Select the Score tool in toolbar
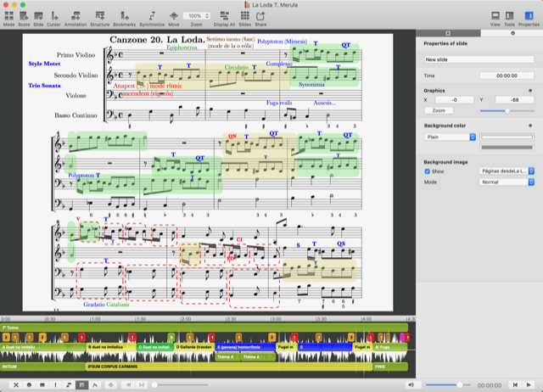543x392 pixels. pos(24,17)
